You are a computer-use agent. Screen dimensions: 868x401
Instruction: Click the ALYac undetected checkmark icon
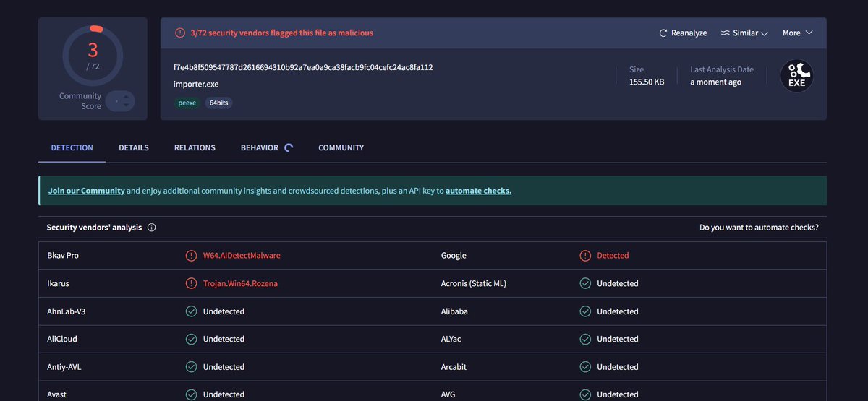click(585, 339)
